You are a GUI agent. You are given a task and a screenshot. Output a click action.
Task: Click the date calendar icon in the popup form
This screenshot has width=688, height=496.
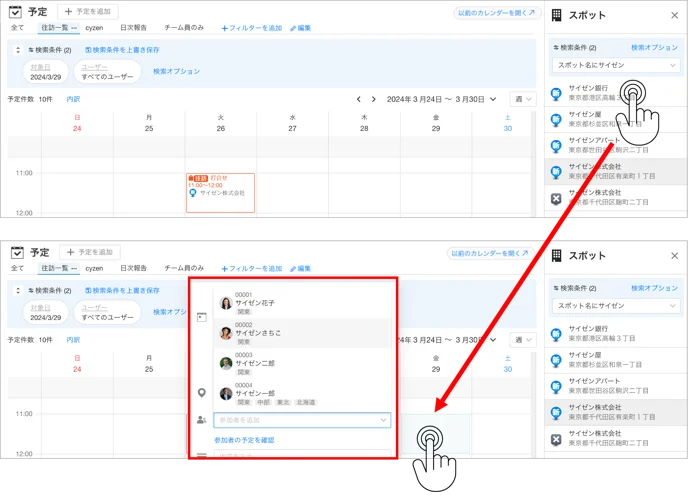click(201, 317)
